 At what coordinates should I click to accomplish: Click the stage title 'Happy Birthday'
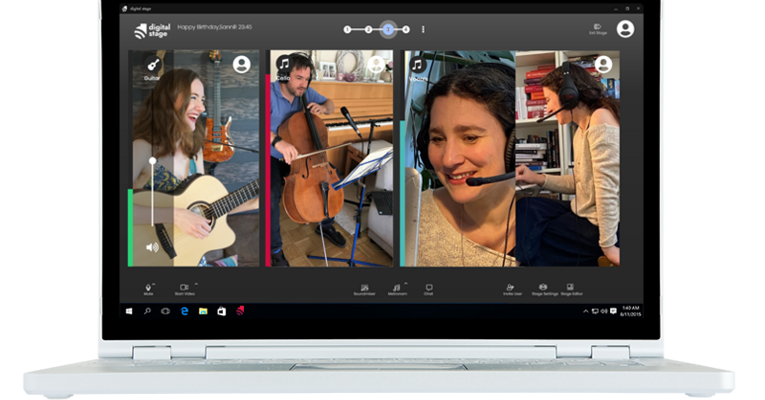pyautogui.click(x=215, y=27)
